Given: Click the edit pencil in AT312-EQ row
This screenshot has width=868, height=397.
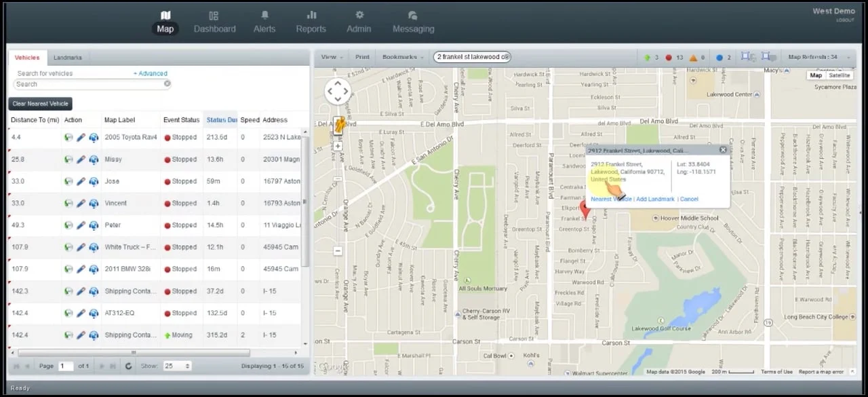Looking at the screenshot, I should click(81, 313).
